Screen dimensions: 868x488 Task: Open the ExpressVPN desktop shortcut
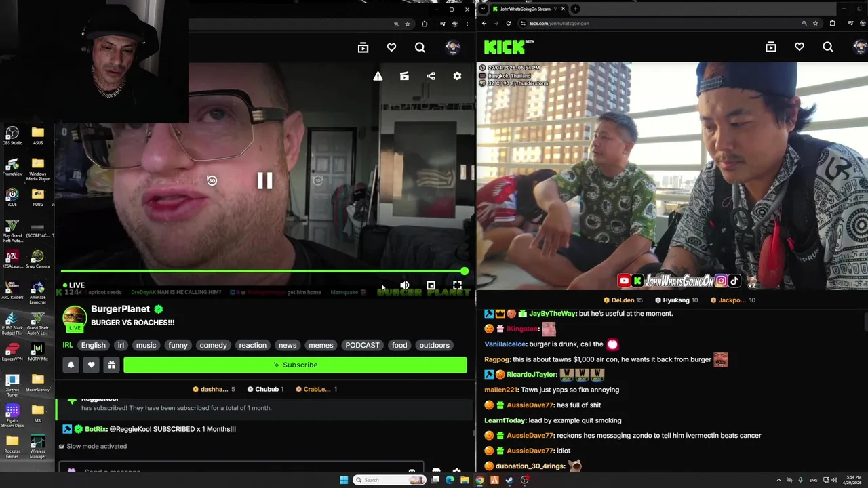click(12, 352)
